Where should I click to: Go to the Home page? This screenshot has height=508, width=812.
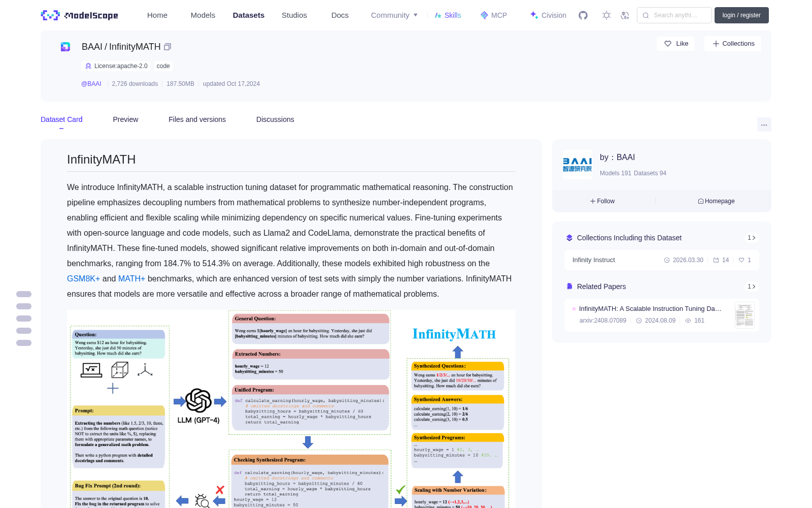pyautogui.click(x=157, y=15)
